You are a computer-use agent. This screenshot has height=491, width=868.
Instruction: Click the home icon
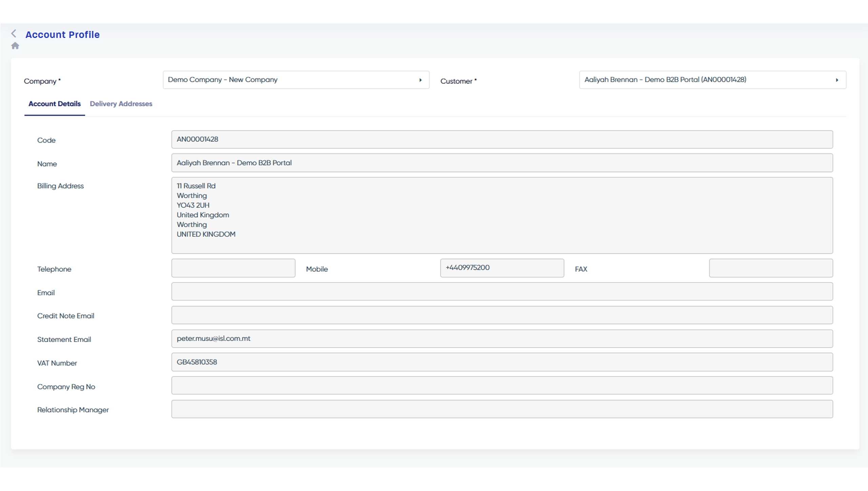pos(15,46)
